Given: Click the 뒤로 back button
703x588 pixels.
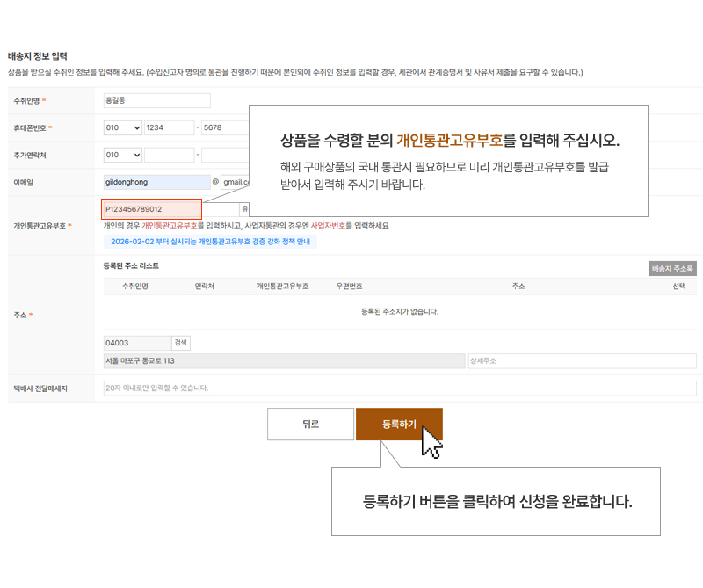Looking at the screenshot, I should point(311,425).
